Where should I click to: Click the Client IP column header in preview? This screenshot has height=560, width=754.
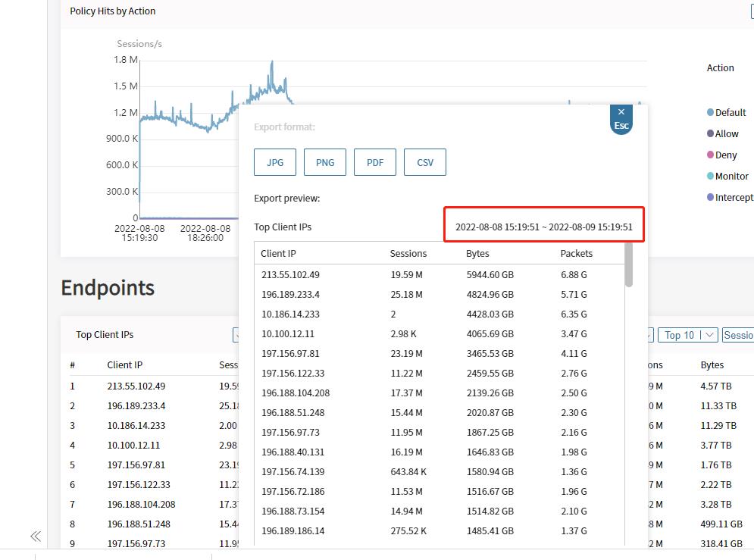(x=278, y=254)
